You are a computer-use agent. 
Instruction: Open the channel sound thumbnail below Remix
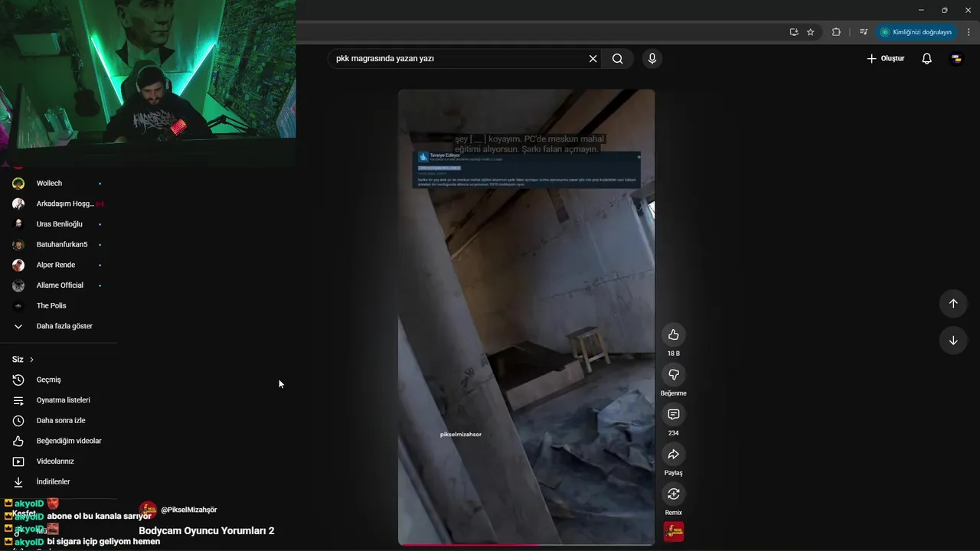674,532
